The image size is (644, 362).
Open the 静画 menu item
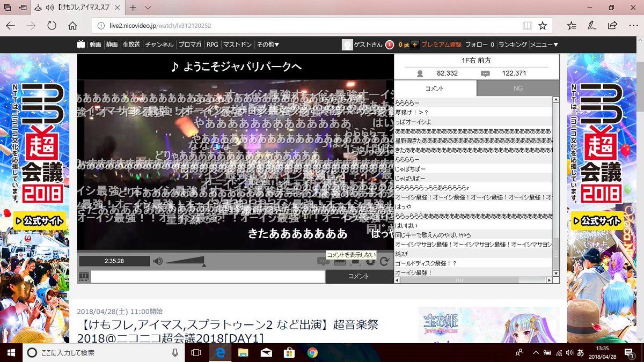point(112,45)
